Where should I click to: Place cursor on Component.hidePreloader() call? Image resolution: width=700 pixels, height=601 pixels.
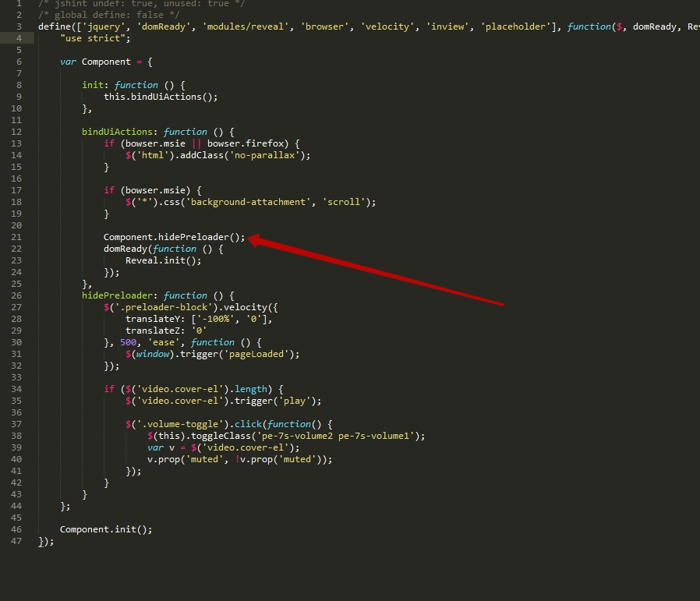pyautogui.click(x=173, y=237)
